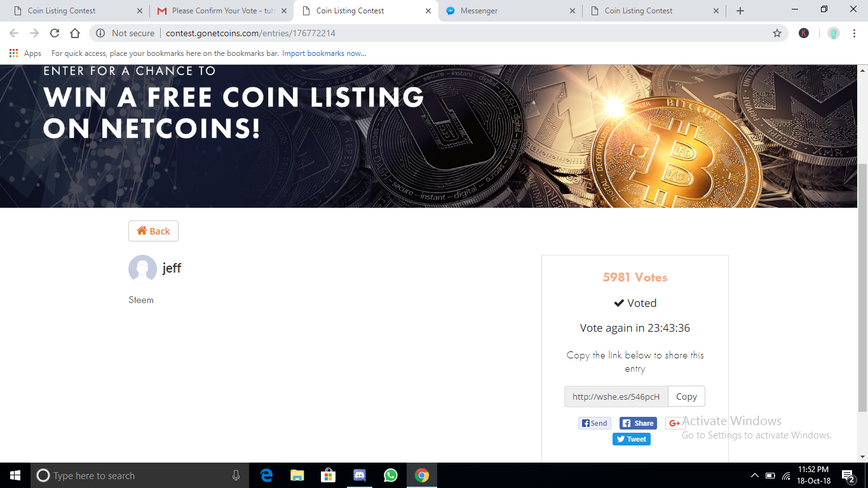Click Import bookmarks now link
Screen dimensions: 868x488
click(x=324, y=53)
